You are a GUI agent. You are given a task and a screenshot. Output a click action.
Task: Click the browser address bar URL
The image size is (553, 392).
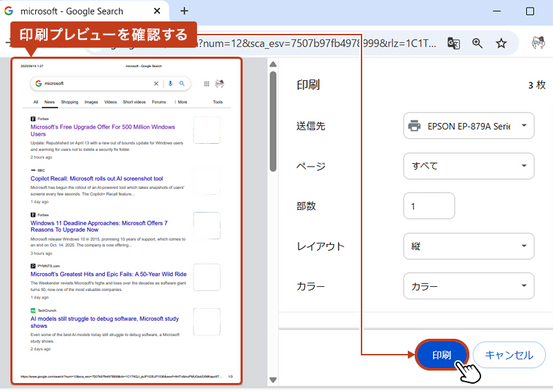tap(317, 44)
